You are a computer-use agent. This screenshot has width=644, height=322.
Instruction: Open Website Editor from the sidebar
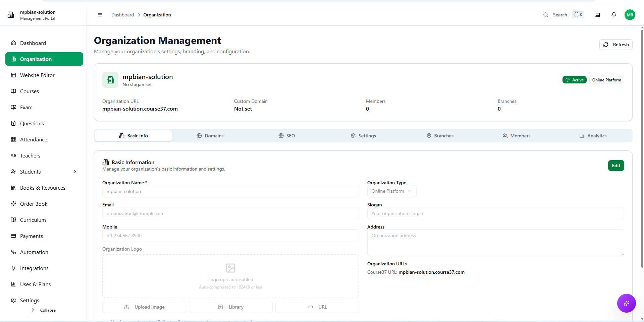[37, 75]
